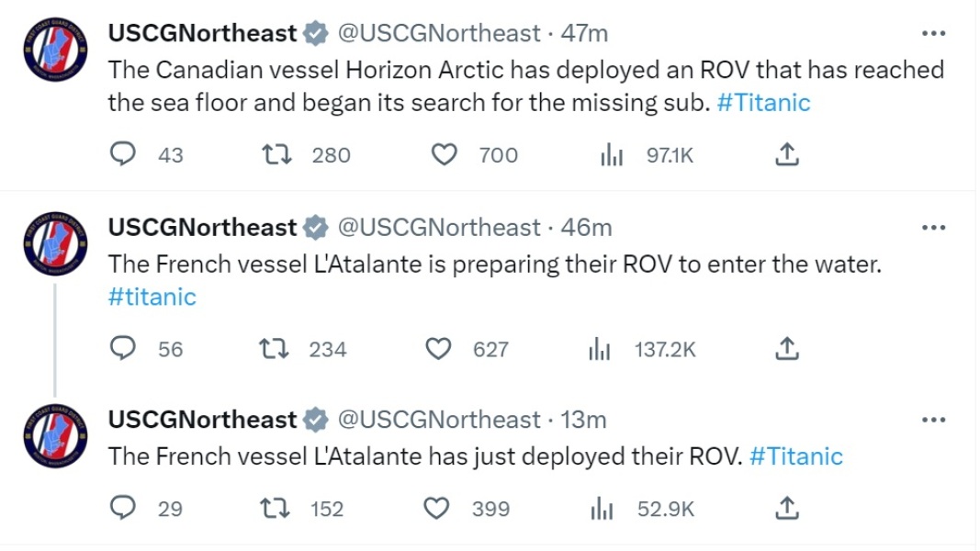980x551 pixels.
Task: View analytics for the 97.1K-views tweet
Action: point(612,154)
